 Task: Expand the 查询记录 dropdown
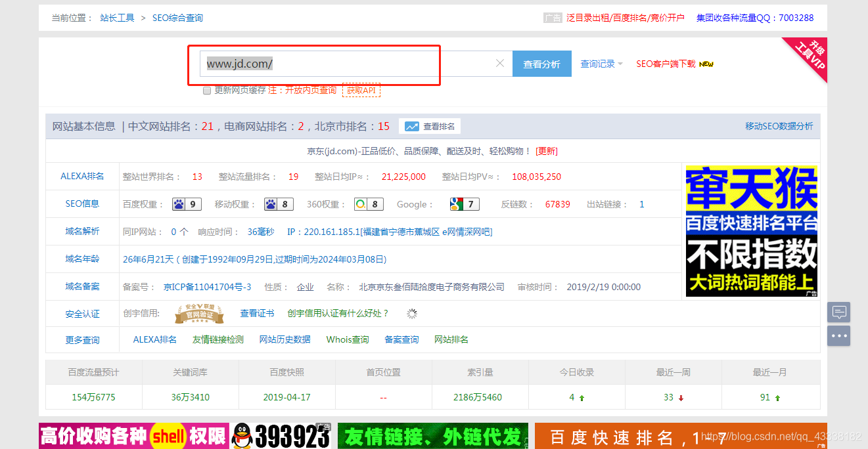pos(601,64)
